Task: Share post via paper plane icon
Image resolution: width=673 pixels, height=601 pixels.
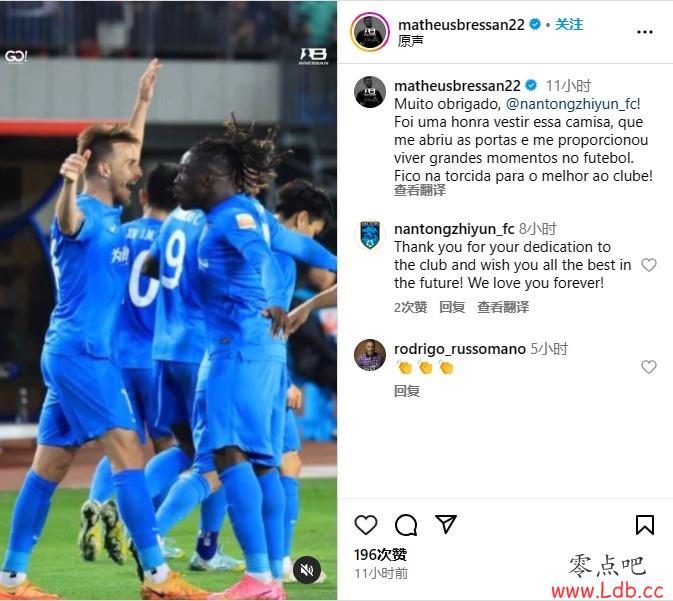Action: click(446, 524)
